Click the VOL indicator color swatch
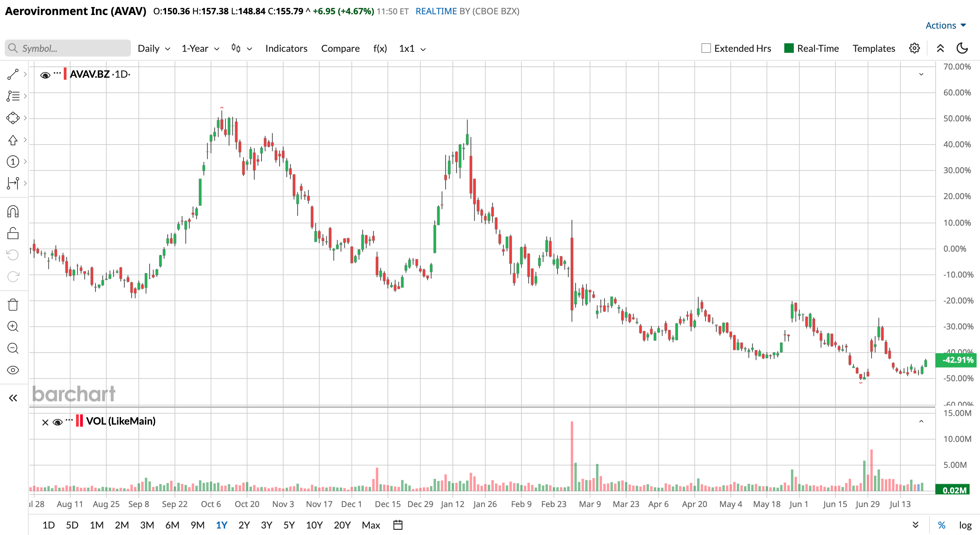 79,421
